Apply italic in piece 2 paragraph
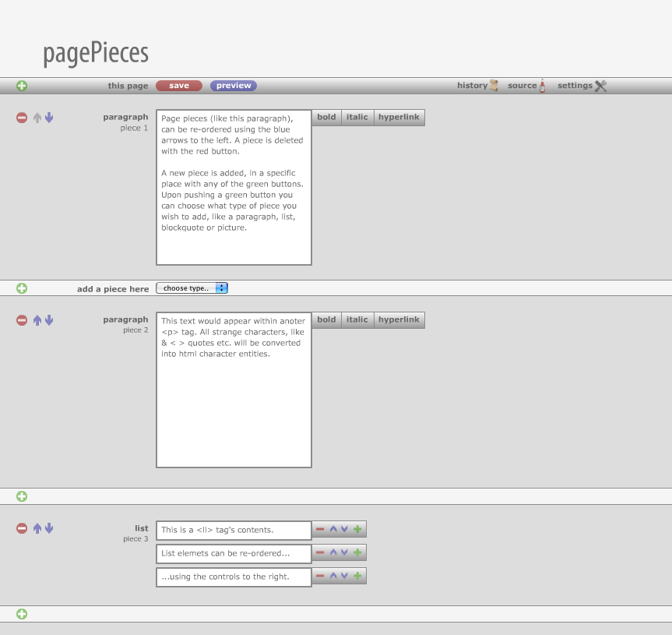The image size is (672, 635). tap(357, 320)
